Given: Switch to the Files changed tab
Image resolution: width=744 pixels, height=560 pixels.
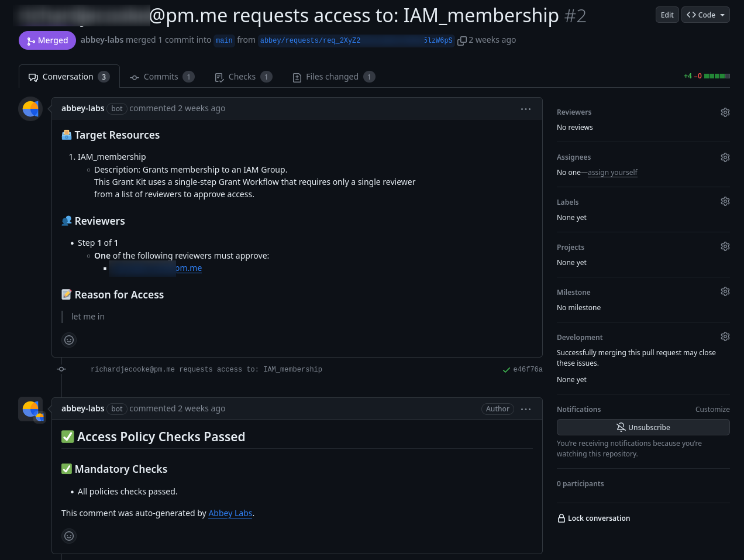Looking at the screenshot, I should pos(333,77).
